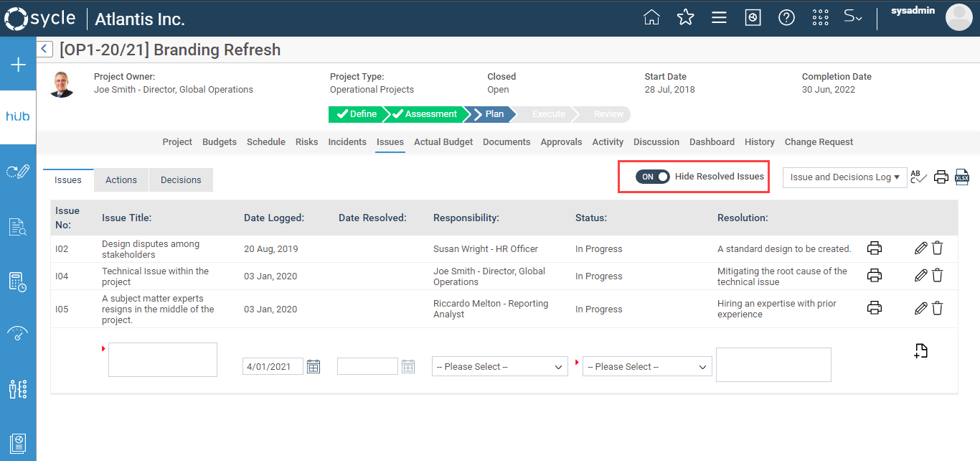Open the report chart sidebar icon
This screenshot has height=461, width=980.
[x=18, y=443]
